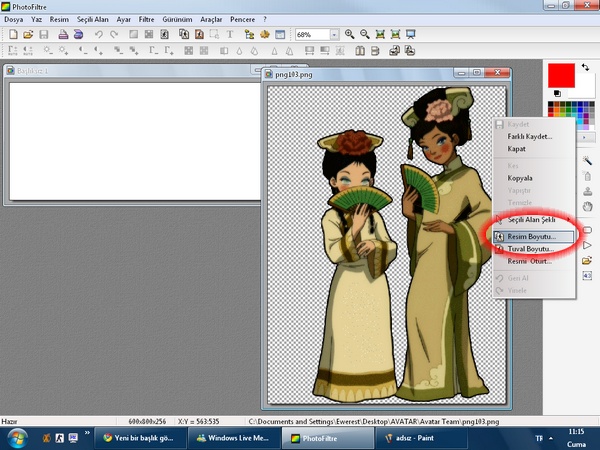Screen dimensions: 600x450
Task: Open the Filtre menu
Action: (146, 20)
